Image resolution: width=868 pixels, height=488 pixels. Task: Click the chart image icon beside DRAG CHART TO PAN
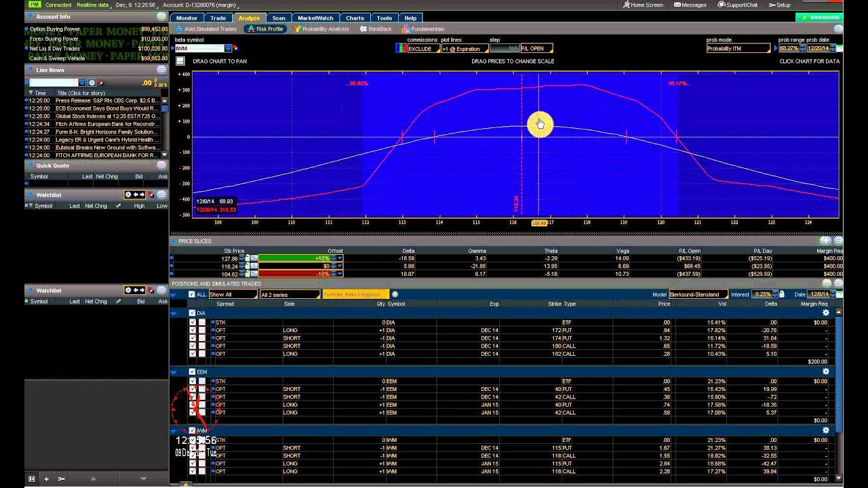[x=180, y=61]
